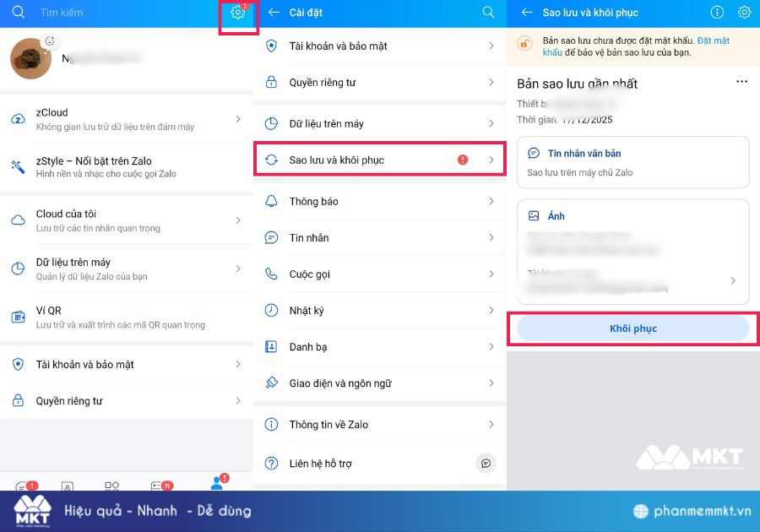Open the Giao diện và ngôn ngữ menu item
This screenshot has width=760, height=532.
pyautogui.click(x=379, y=383)
